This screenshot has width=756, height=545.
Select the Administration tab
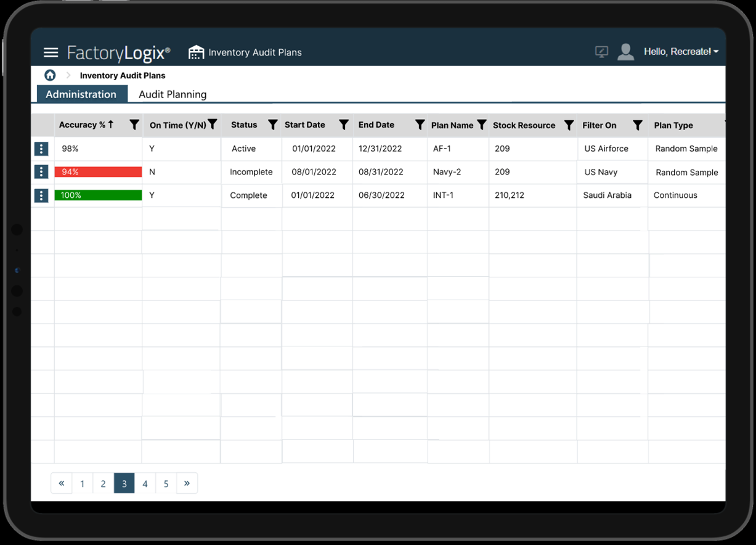pos(82,94)
